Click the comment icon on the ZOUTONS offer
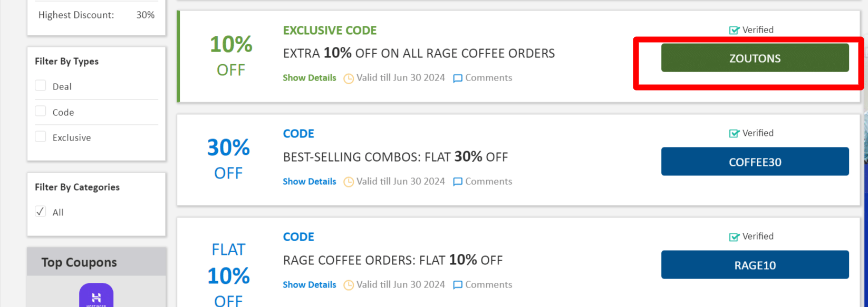The image size is (868, 307). click(x=458, y=78)
